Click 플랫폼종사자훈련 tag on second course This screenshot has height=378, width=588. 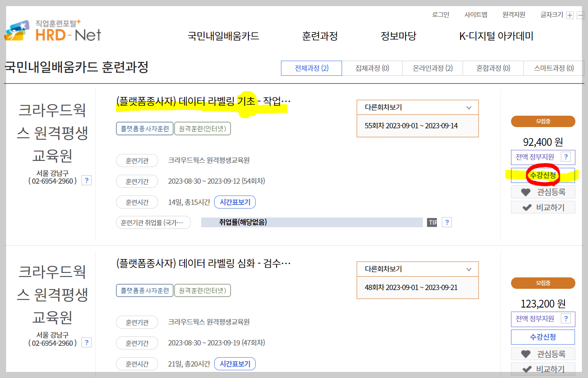coord(145,290)
